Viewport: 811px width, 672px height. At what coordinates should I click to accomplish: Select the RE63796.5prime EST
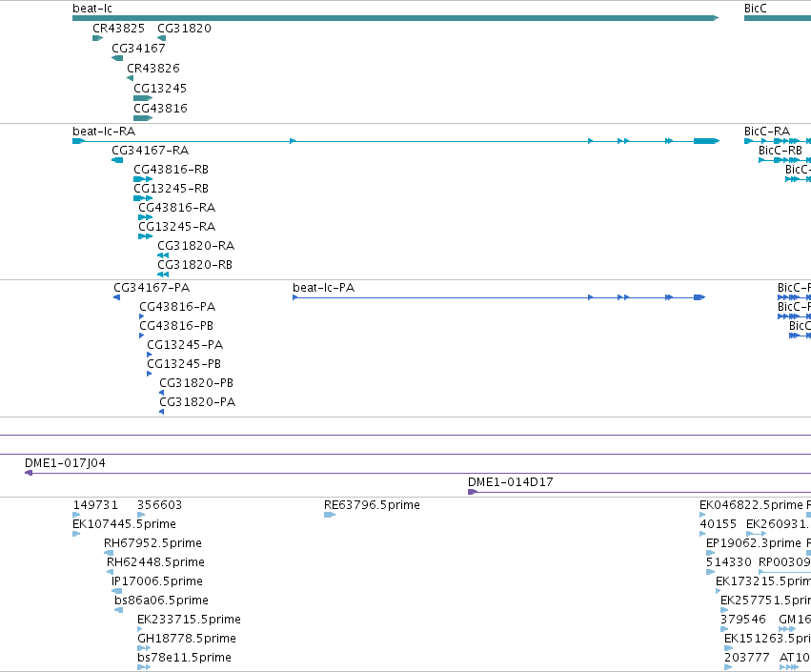click(330, 515)
